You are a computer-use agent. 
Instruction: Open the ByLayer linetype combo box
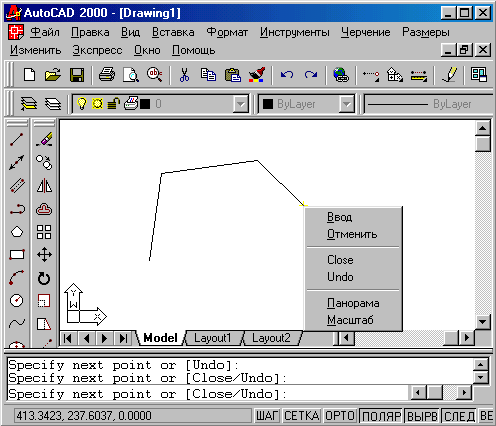click(x=429, y=104)
